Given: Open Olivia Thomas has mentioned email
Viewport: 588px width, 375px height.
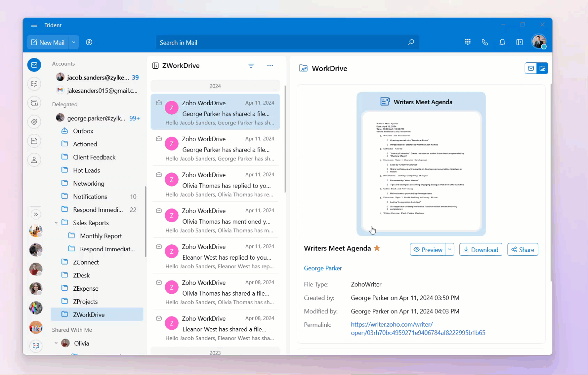Looking at the screenshot, I should tap(215, 220).
